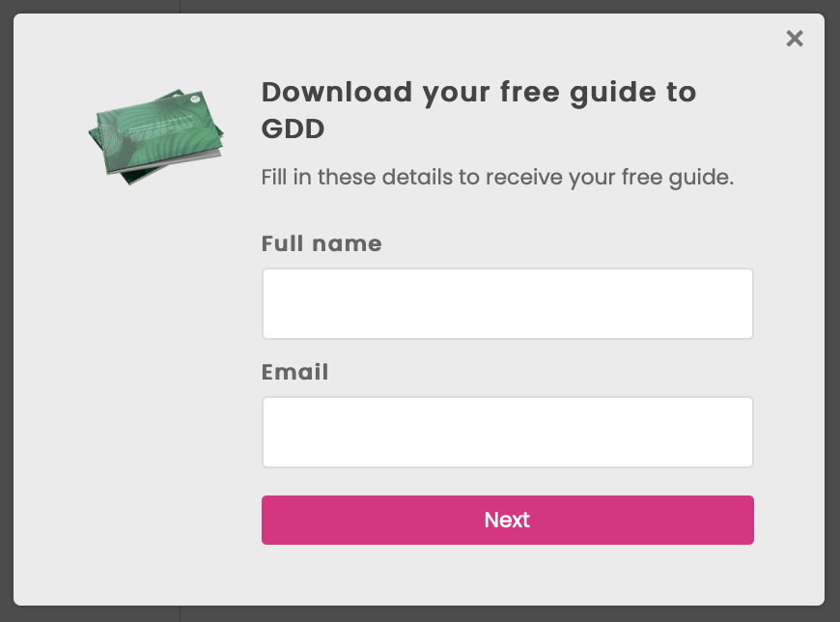The height and width of the screenshot is (622, 840).
Task: Place cursor in the input under 'Full name'
Action: tap(507, 304)
